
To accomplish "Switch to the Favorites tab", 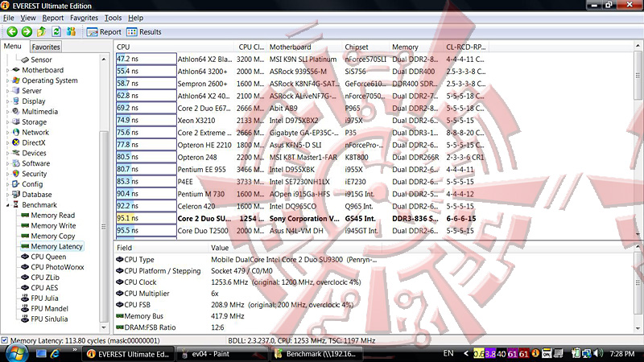I will pyautogui.click(x=46, y=47).
